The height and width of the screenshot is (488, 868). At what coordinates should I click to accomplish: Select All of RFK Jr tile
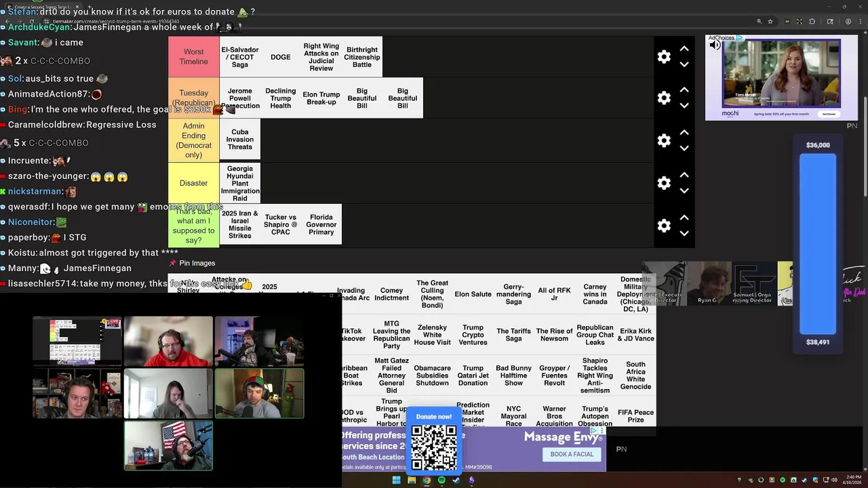point(554,294)
